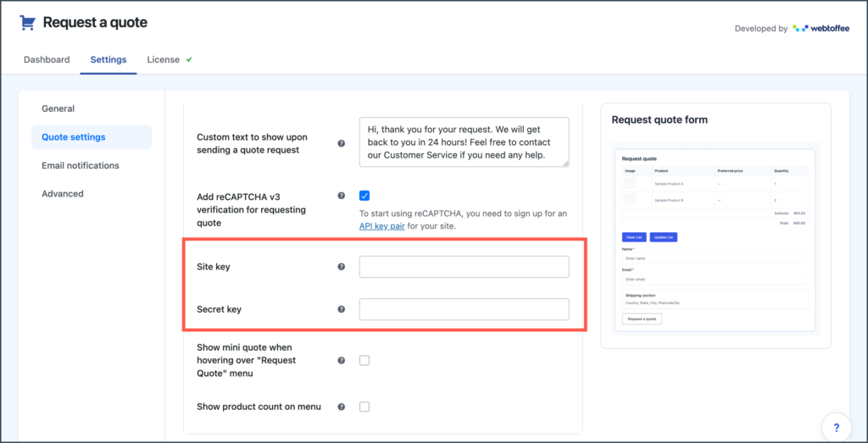Viewport: 868px width, 443px height.
Task: Click help icon beside Site key
Action: coord(342,267)
